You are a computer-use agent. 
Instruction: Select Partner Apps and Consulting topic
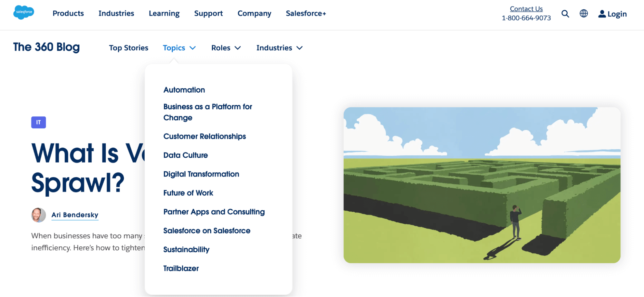point(214,212)
